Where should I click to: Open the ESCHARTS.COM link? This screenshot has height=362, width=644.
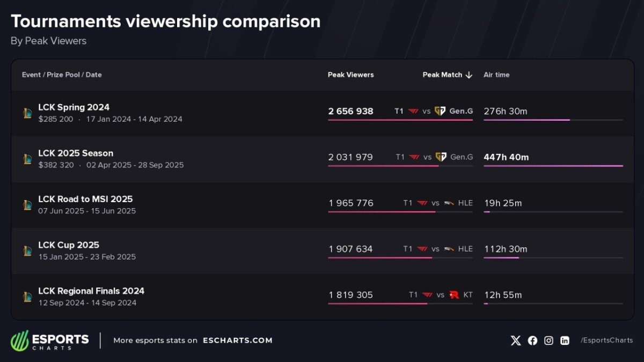[x=237, y=341]
